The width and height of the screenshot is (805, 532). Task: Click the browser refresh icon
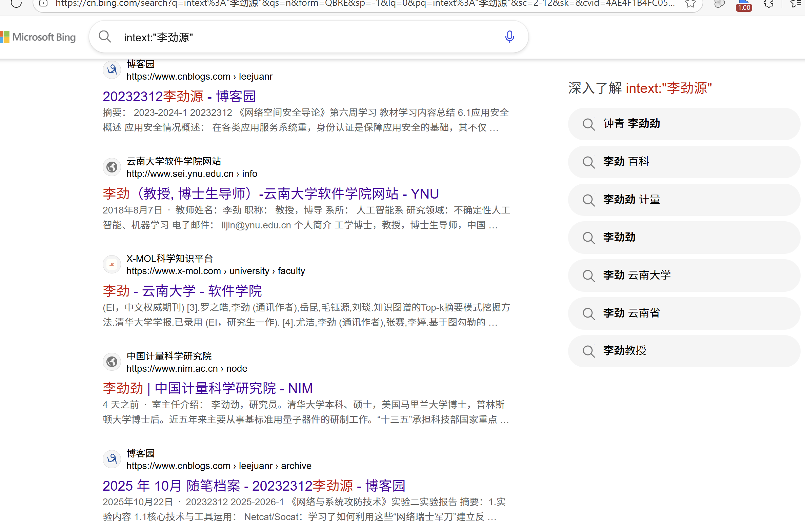[16, 3]
